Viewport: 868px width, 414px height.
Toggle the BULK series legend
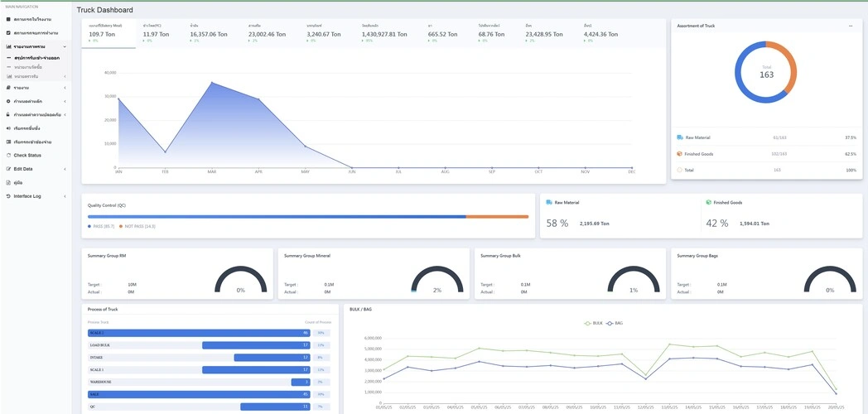(594, 323)
